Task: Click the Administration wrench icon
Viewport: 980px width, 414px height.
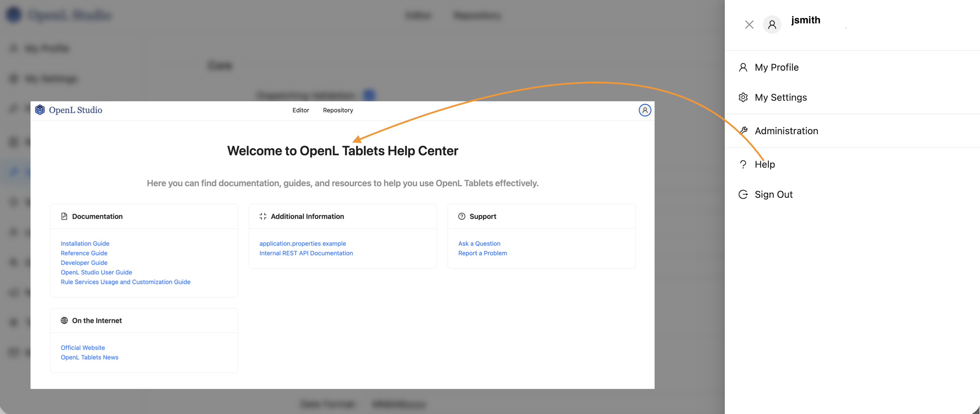Action: tap(743, 131)
